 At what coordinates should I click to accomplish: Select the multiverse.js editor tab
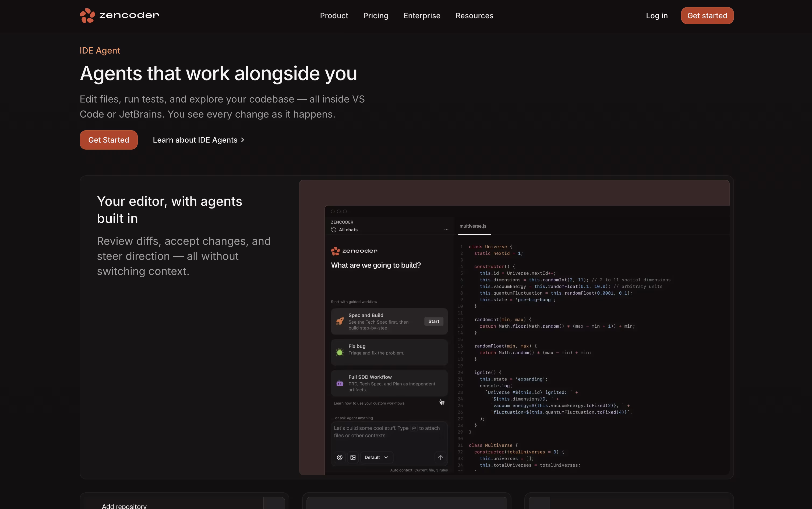[473, 226]
